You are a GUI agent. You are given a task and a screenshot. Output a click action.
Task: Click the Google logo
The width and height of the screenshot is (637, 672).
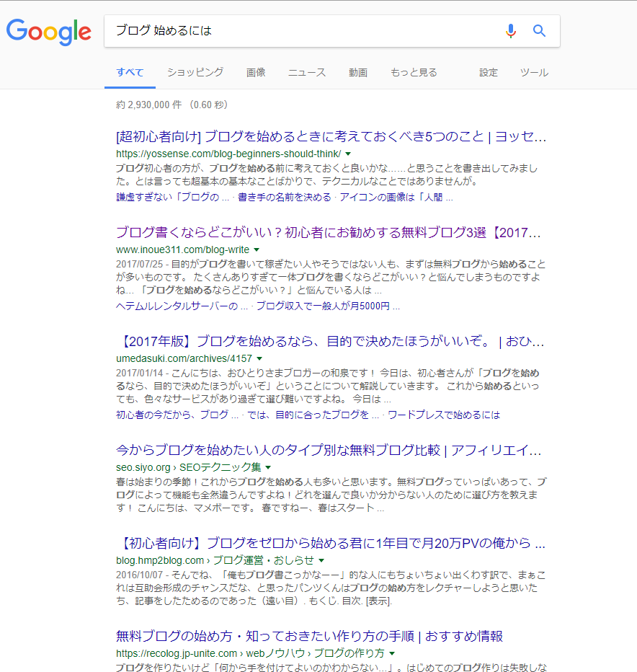pos(49,32)
